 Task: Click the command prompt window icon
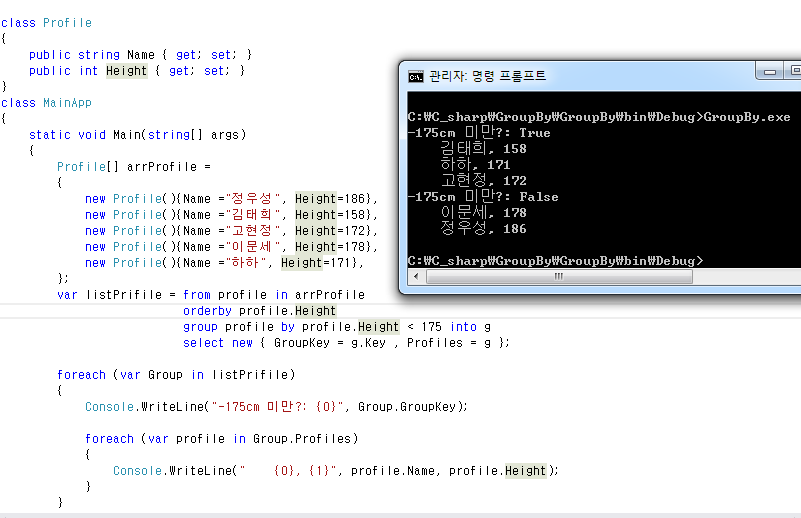415,77
